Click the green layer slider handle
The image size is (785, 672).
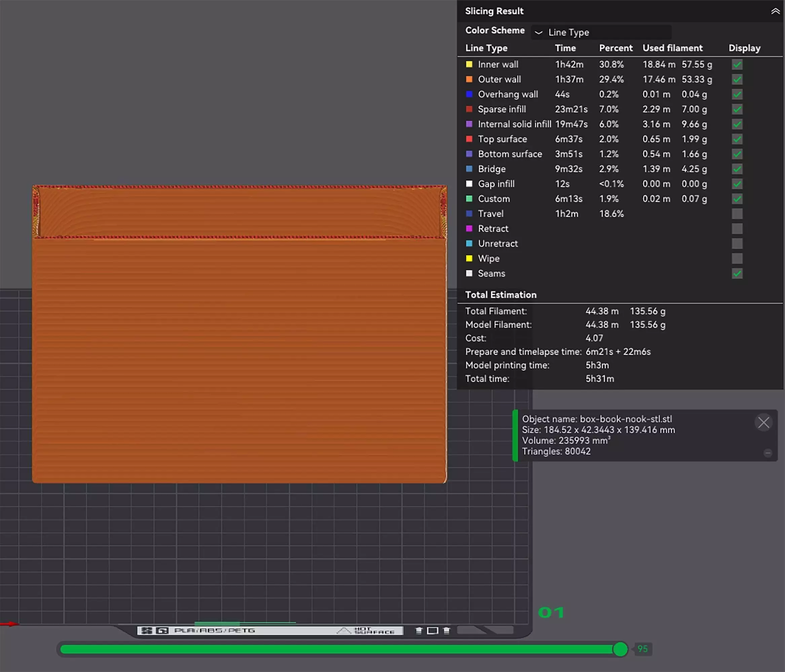point(620,649)
